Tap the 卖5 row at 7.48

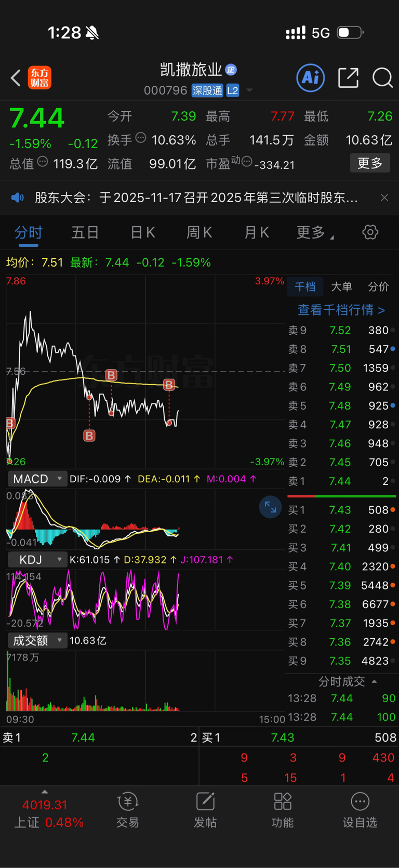click(x=342, y=405)
